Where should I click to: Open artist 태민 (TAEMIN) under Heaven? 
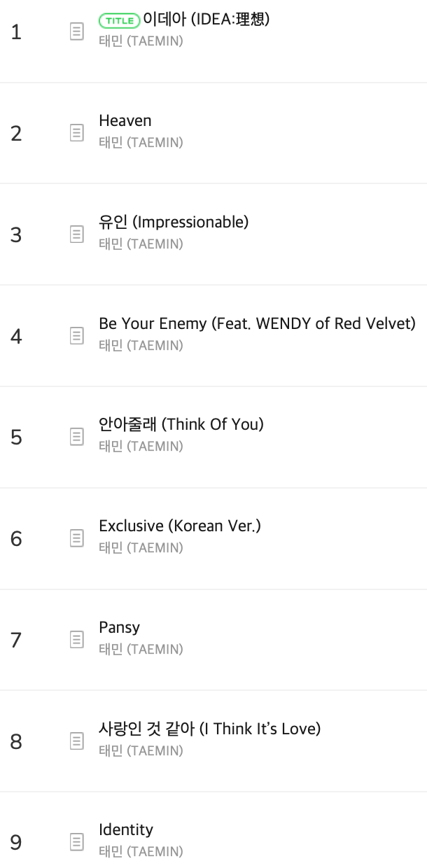coord(141,143)
